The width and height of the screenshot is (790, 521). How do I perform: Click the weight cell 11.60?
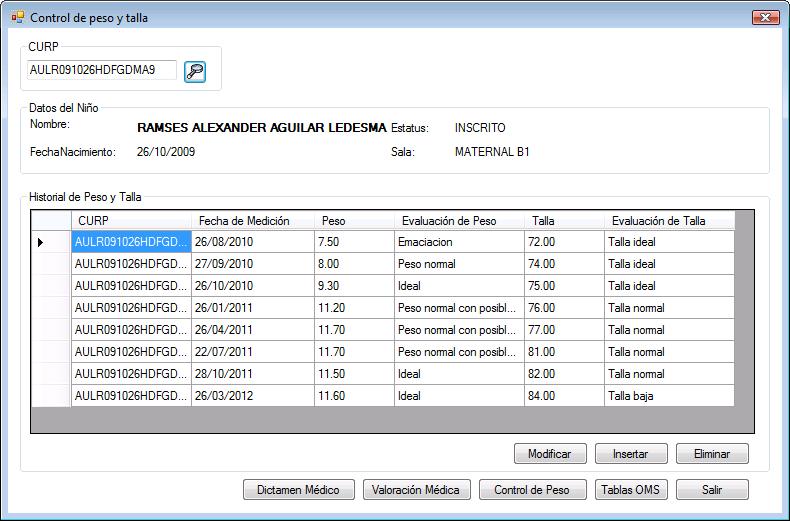tap(355, 396)
